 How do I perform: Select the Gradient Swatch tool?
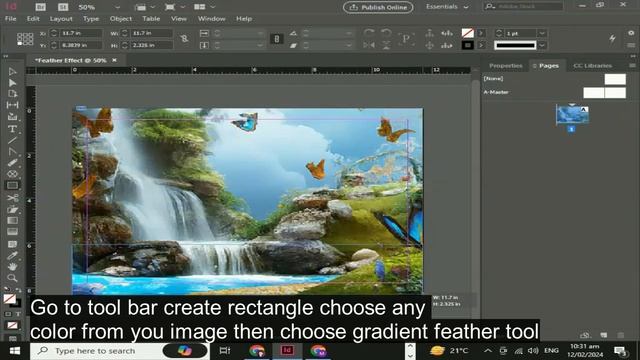tap(12, 220)
